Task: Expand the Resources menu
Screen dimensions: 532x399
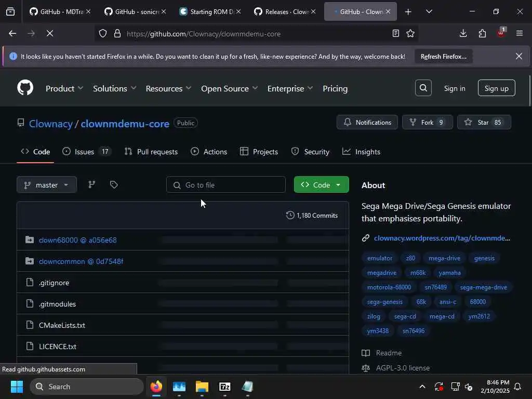Action: (x=169, y=88)
